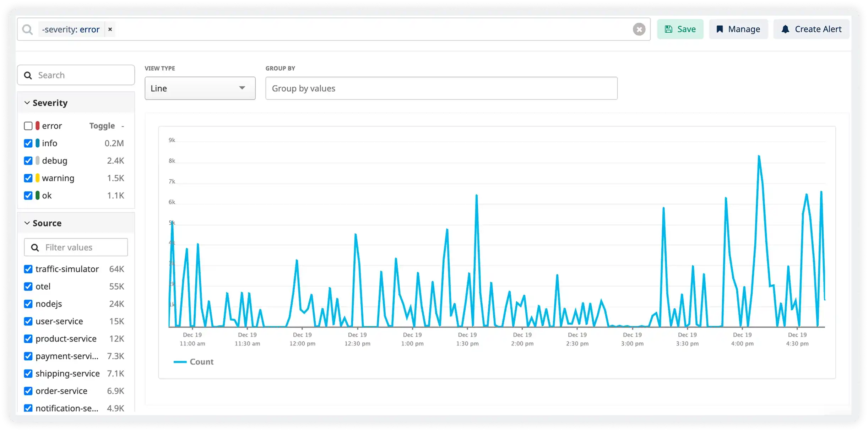
Task: Click the Toggle link next to error severity
Action: pos(102,126)
